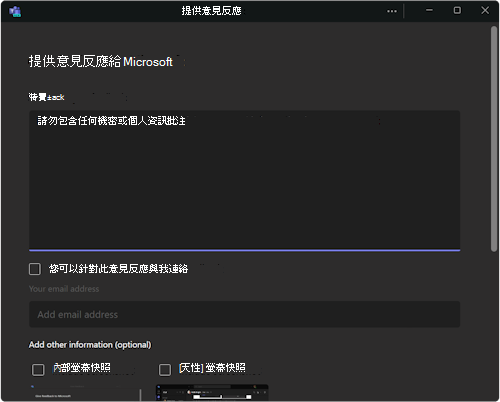
Task: Open the dark screenshot thumbnail preview
Action: click(212, 392)
